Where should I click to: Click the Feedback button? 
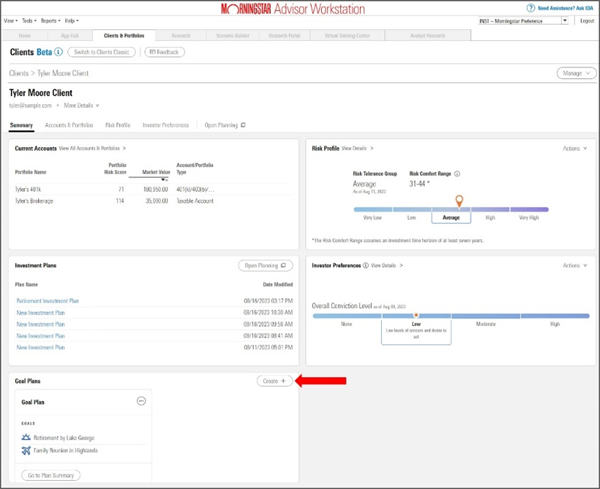click(165, 52)
